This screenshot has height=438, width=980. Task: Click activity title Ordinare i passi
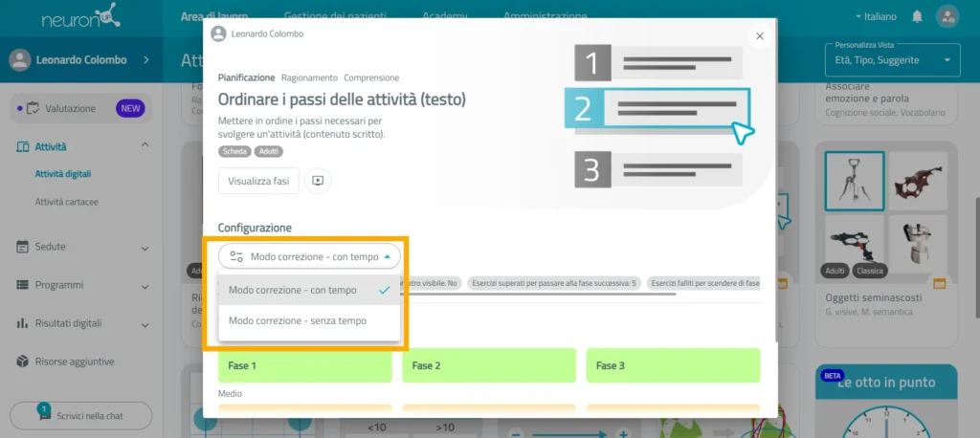point(342,99)
